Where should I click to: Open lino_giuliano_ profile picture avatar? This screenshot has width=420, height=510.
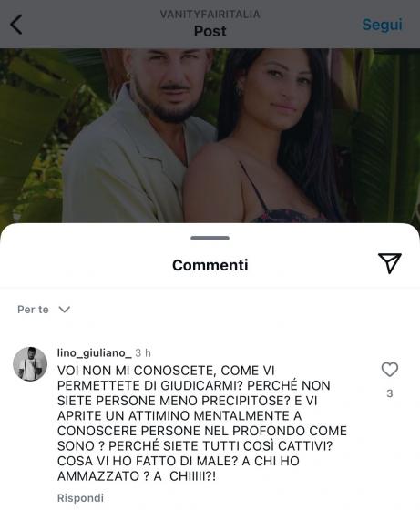point(30,363)
